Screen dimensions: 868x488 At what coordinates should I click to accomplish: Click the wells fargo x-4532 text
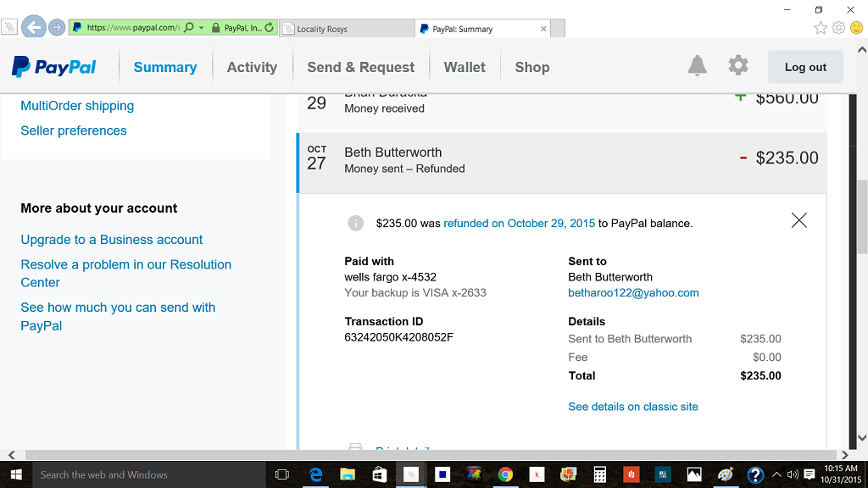pyautogui.click(x=390, y=277)
